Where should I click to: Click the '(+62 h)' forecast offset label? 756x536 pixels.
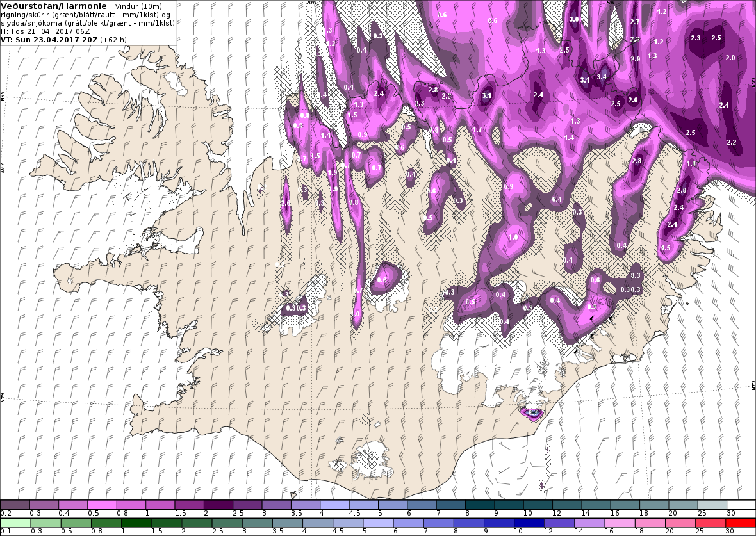click(113, 40)
